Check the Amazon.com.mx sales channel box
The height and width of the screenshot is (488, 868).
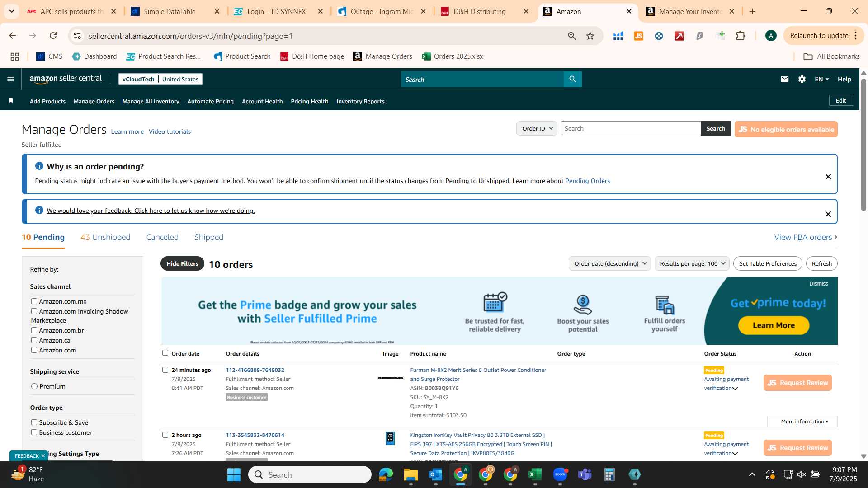coord(34,301)
